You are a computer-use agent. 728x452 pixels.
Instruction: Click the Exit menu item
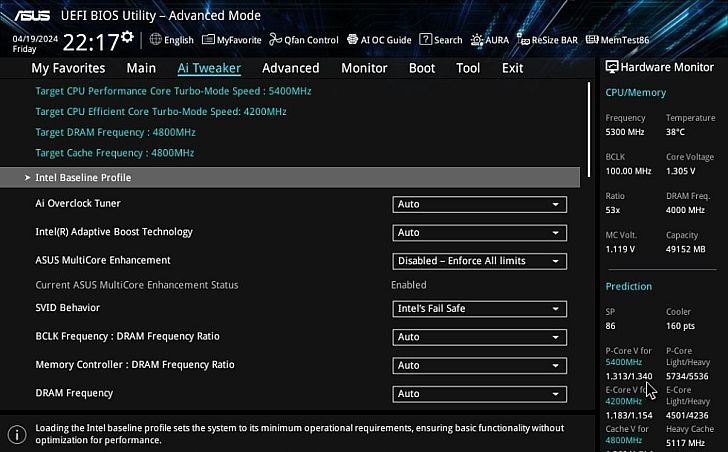(x=512, y=68)
